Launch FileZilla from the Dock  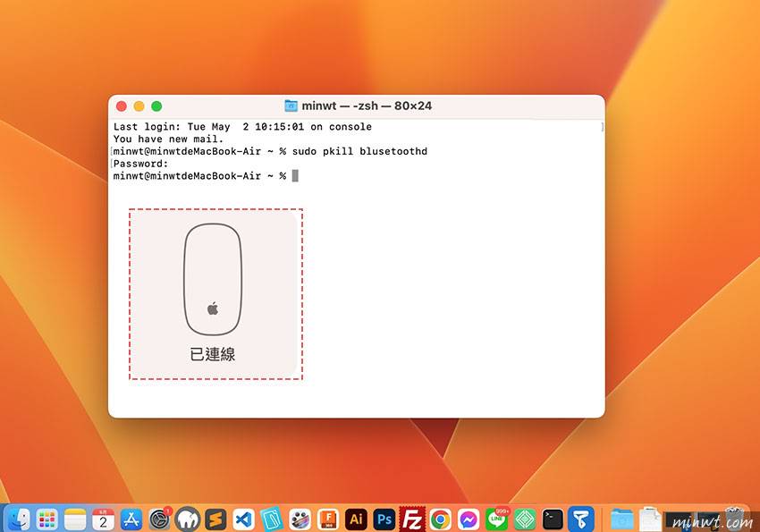(x=412, y=519)
